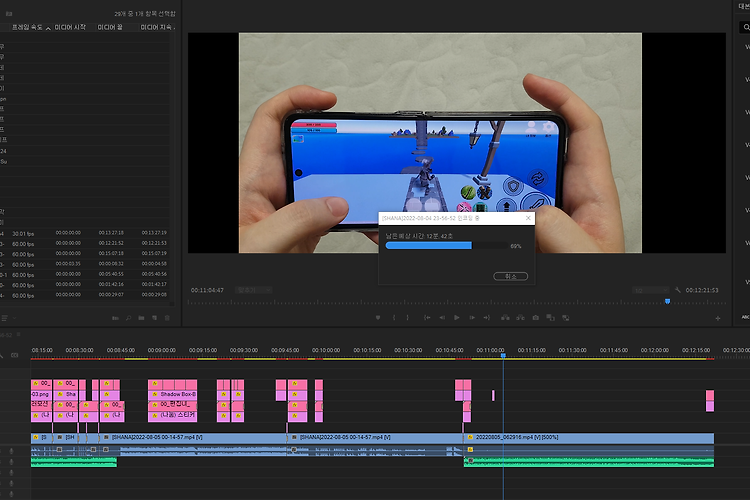Image resolution: width=750 pixels, height=500 pixels.
Task: Click the blue encoding progress bar
Action: point(429,245)
